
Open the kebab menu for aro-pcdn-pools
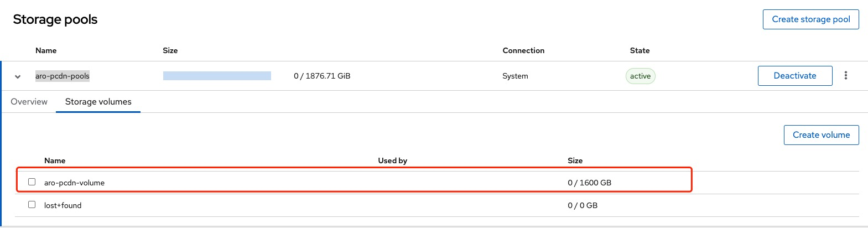(x=845, y=76)
